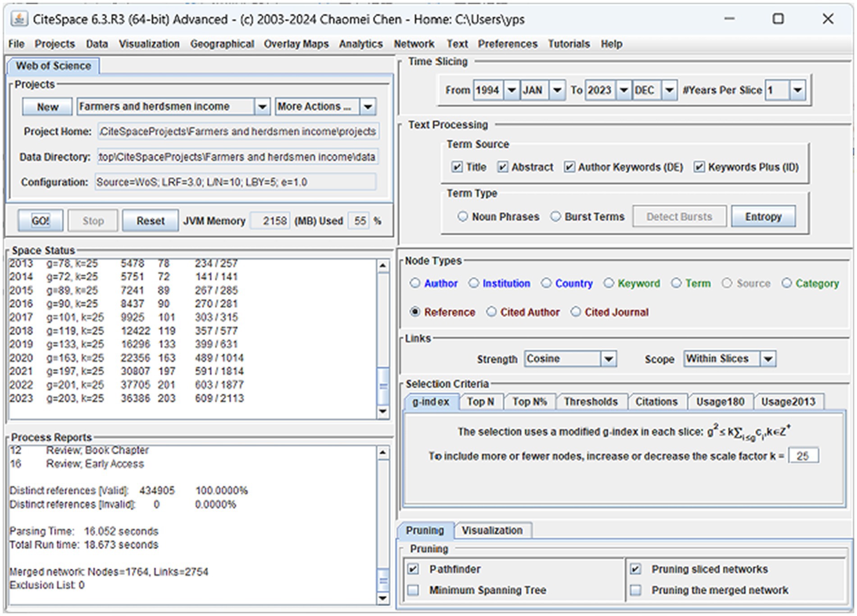Open the Network menu

click(414, 44)
